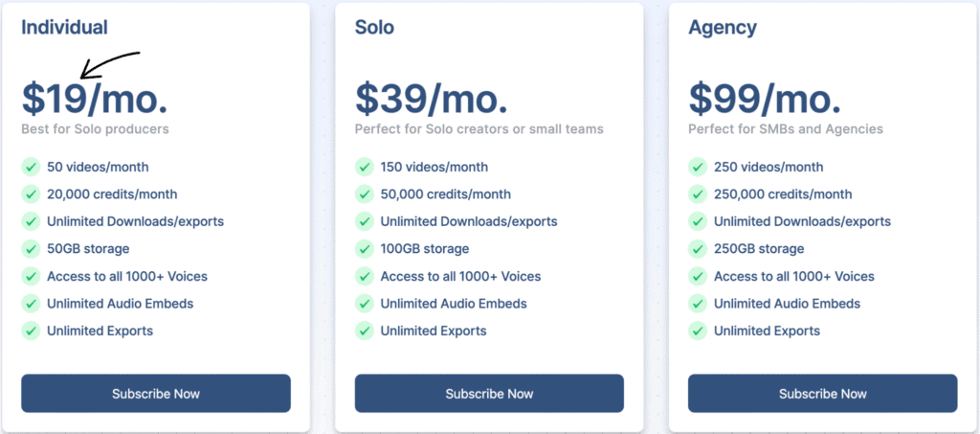
Task: Click Solo's Access to all 1000+ Voices
Action: [460, 277]
